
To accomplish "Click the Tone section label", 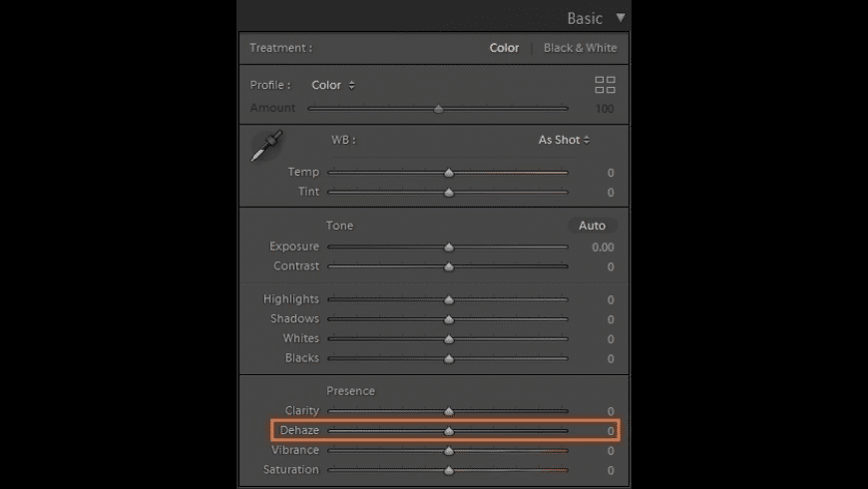I will point(339,226).
